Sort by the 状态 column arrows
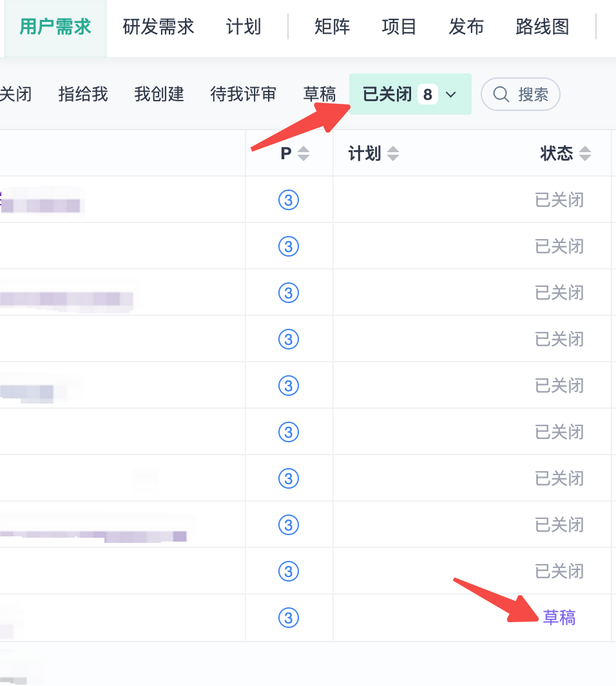This screenshot has height=686, width=616. (585, 153)
